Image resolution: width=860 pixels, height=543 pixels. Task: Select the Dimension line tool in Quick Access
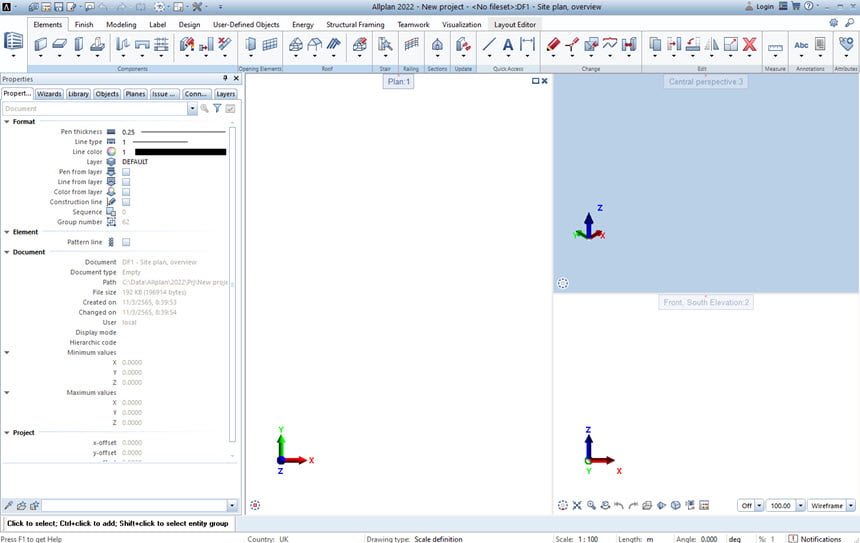coord(527,44)
